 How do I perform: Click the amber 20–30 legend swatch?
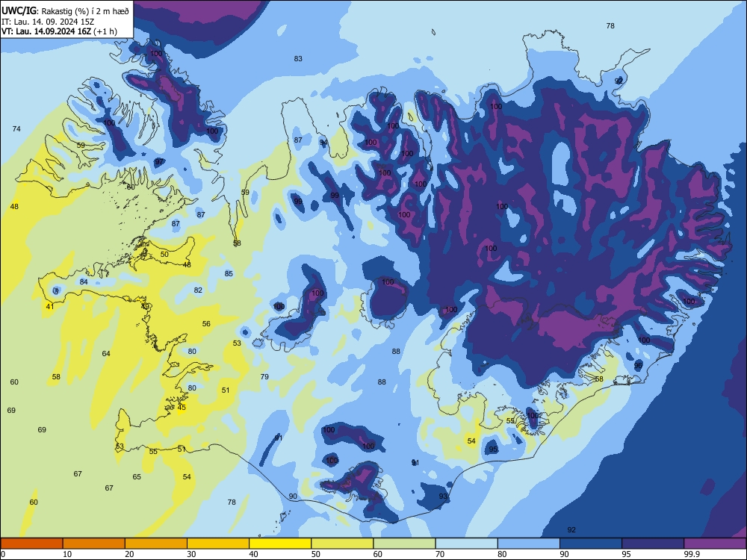point(156,544)
